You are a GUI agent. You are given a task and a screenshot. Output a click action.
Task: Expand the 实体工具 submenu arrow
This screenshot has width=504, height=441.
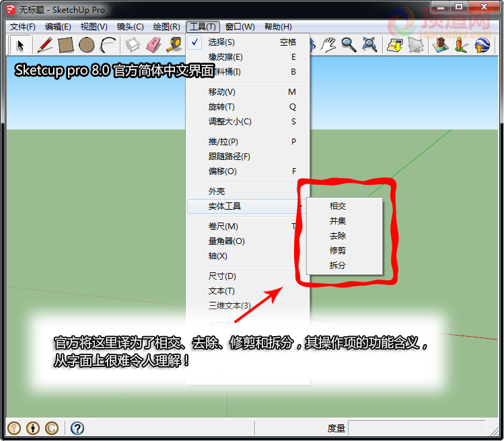[x=301, y=206]
